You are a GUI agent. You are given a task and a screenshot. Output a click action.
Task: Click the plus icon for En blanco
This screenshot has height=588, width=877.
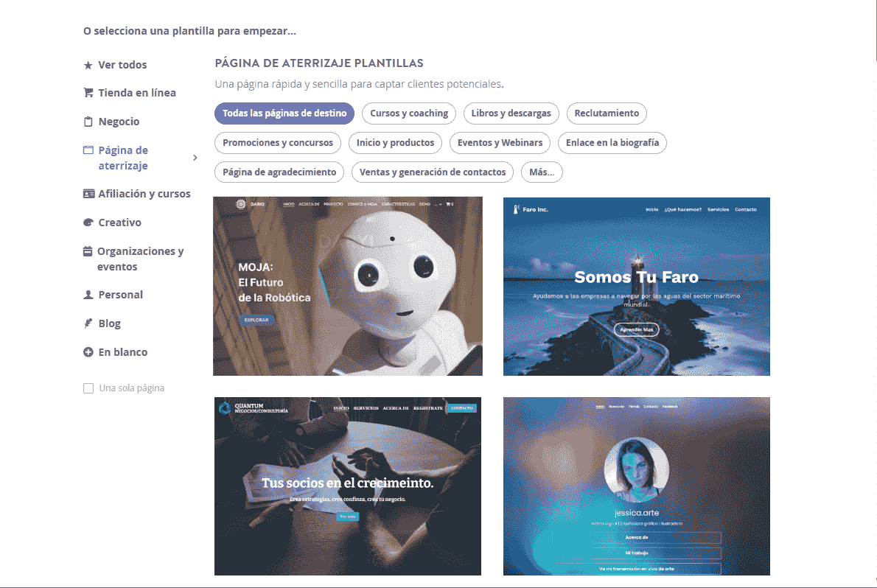[88, 352]
